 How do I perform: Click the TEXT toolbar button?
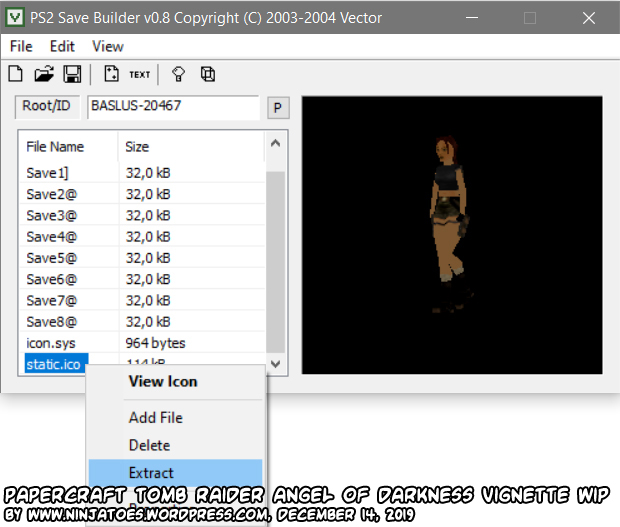click(x=140, y=74)
